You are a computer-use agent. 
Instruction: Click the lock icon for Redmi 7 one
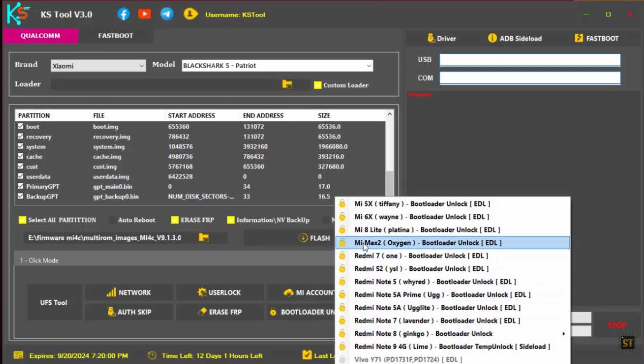[x=342, y=256]
